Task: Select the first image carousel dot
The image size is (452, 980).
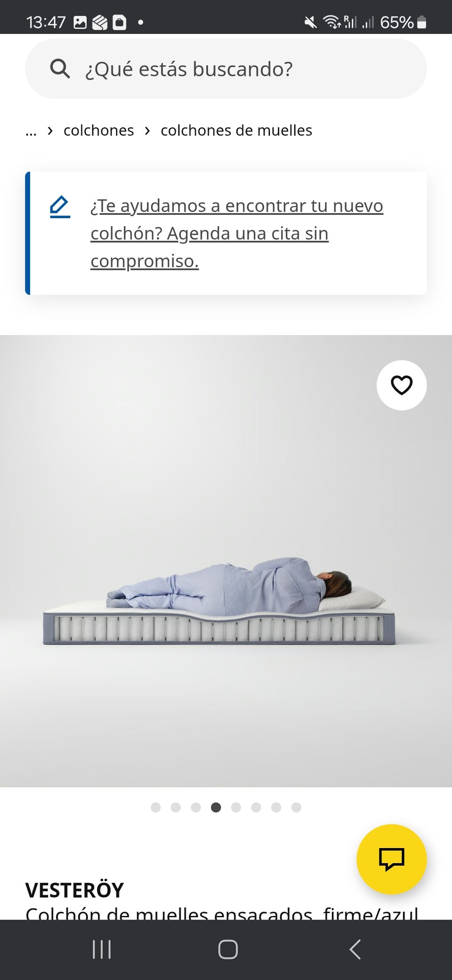Action: coord(155,808)
